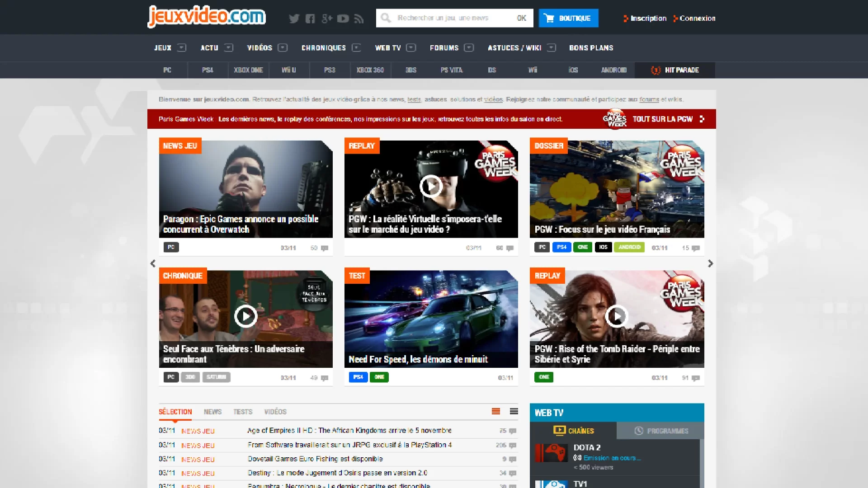Expand the Chroniques menu dropdown arrow
Screen dimensions: 868x488
356,47
